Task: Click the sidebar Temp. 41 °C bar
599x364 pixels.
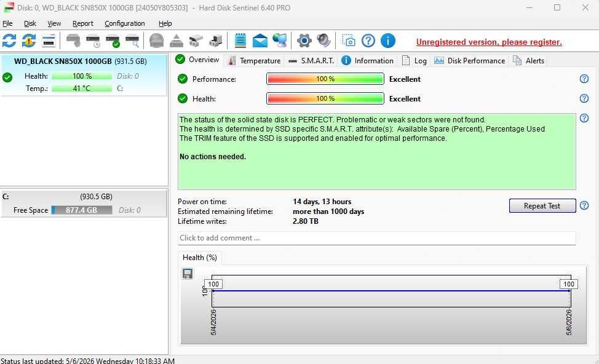Action: 82,88
